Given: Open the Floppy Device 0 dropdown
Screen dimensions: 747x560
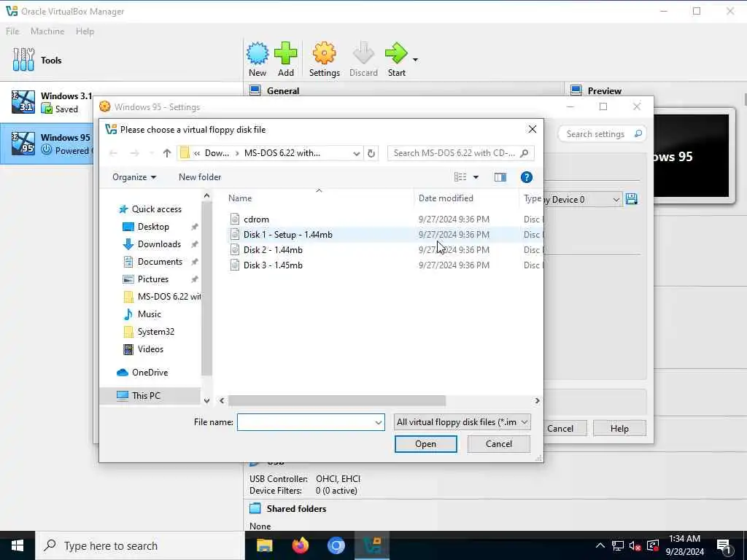Looking at the screenshot, I should click(582, 200).
